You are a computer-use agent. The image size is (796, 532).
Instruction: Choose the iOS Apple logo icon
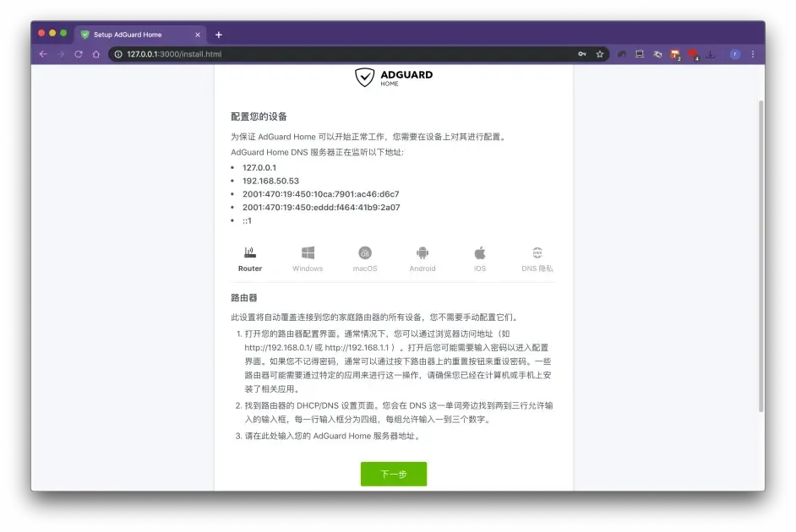[x=480, y=253]
